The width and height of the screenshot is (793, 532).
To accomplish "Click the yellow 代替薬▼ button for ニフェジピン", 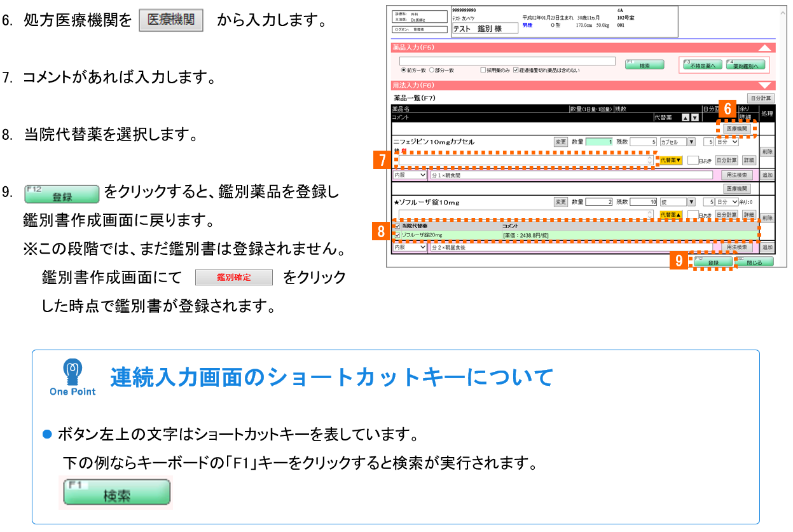I will click(670, 161).
